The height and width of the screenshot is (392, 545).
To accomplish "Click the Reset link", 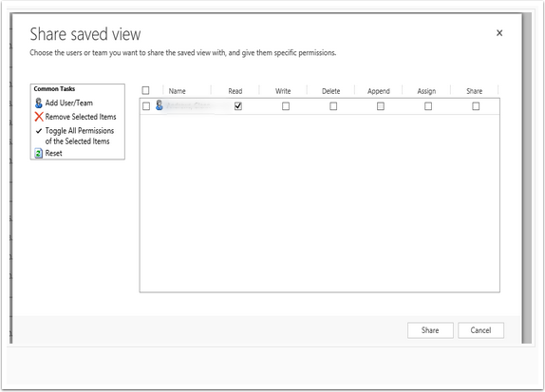I will pos(53,153).
